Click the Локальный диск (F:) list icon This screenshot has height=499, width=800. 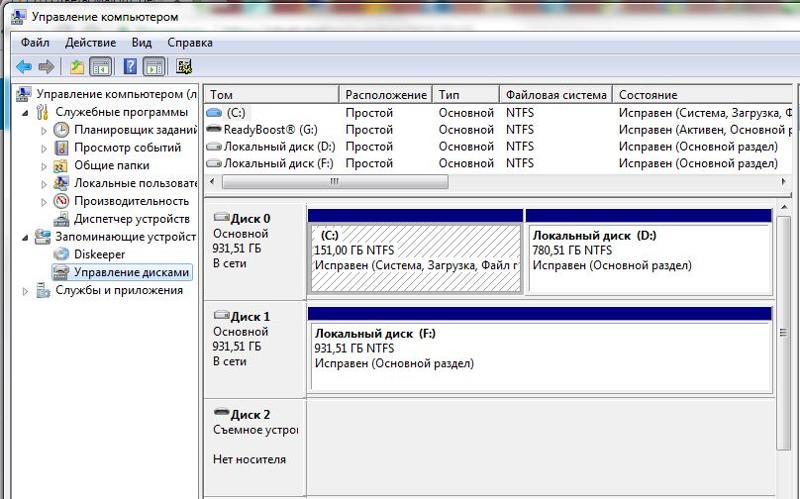click(214, 164)
